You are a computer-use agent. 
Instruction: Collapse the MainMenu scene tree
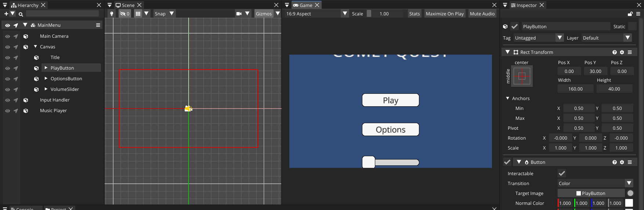(25, 25)
